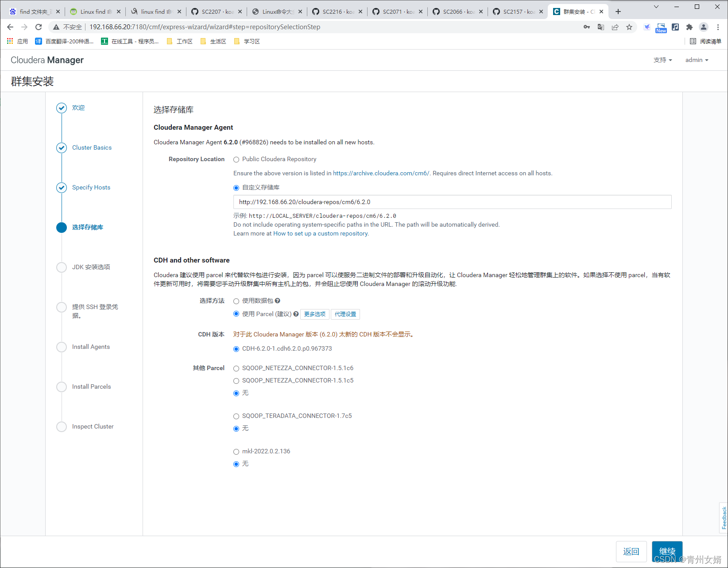This screenshot has width=728, height=568.
Task: Select SQOOP_NETEZZA_CONNECTOR-1.5.1c5 parcel
Action: [236, 381]
